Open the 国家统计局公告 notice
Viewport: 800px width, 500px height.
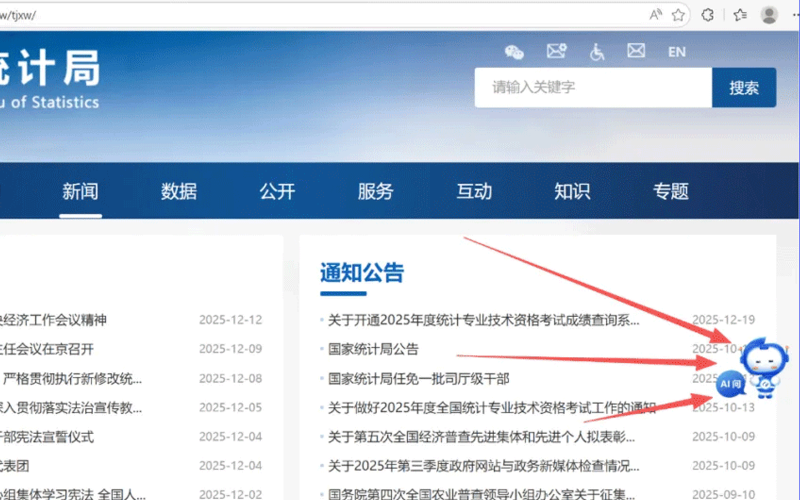click(x=373, y=349)
